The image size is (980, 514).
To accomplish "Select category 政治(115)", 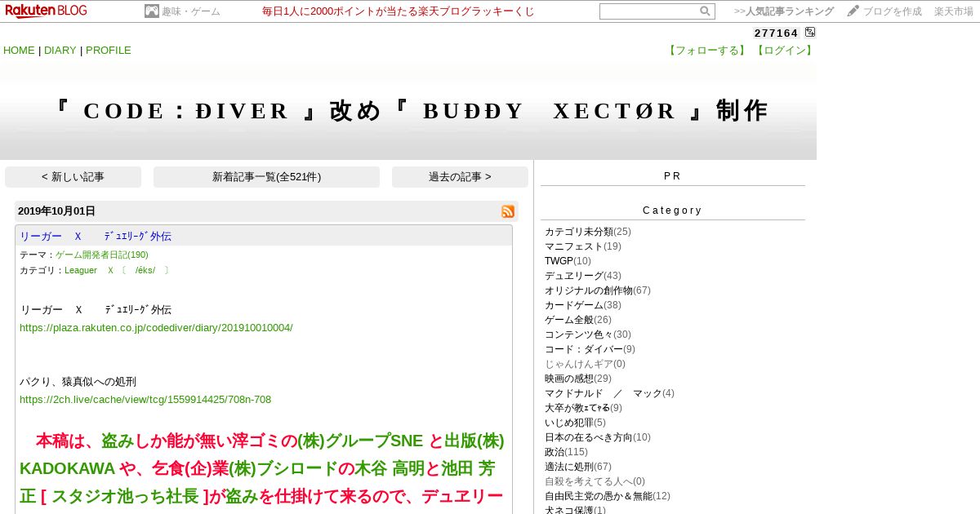I will [566, 452].
